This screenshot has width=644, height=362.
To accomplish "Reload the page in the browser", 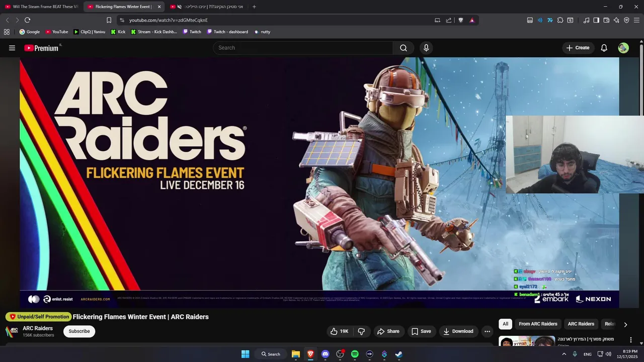I will coord(27,20).
